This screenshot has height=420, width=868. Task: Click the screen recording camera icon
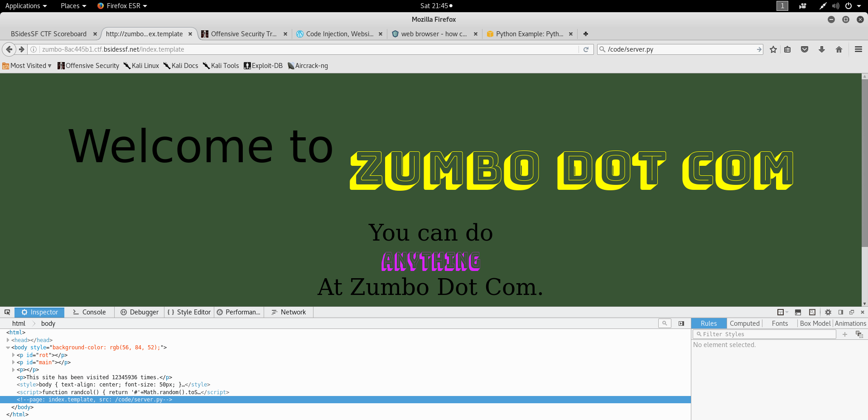click(x=803, y=6)
